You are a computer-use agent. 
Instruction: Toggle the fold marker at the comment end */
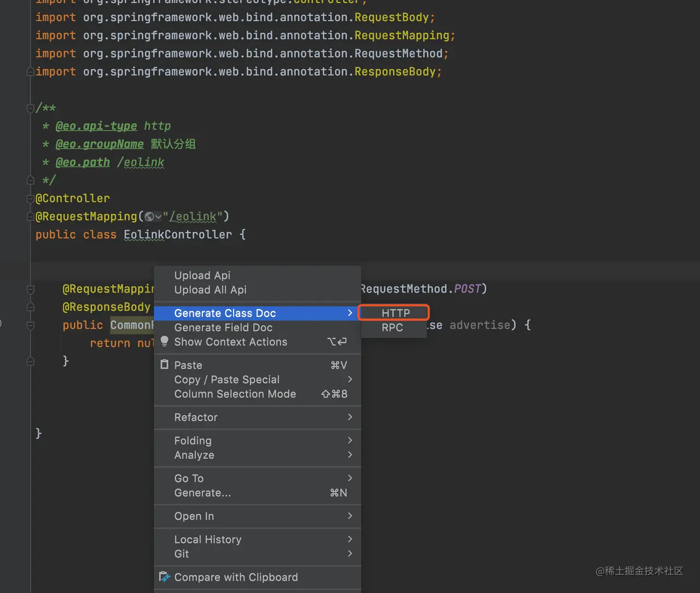tap(31, 180)
